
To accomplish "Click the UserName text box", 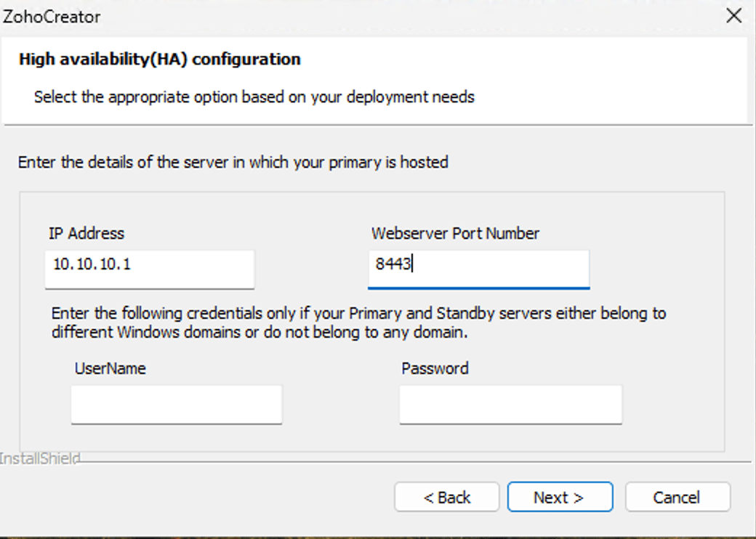I will [176, 405].
